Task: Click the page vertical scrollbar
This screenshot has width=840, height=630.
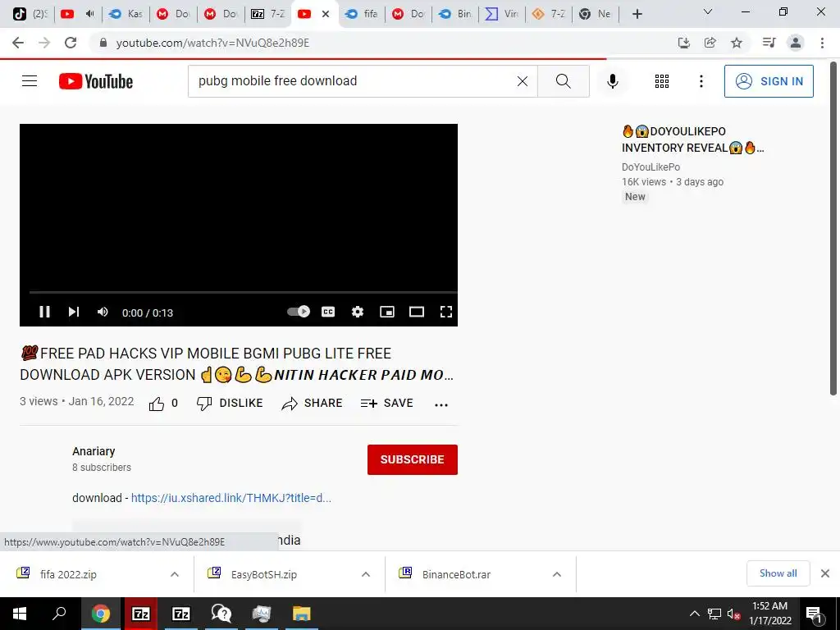Action: (833, 230)
